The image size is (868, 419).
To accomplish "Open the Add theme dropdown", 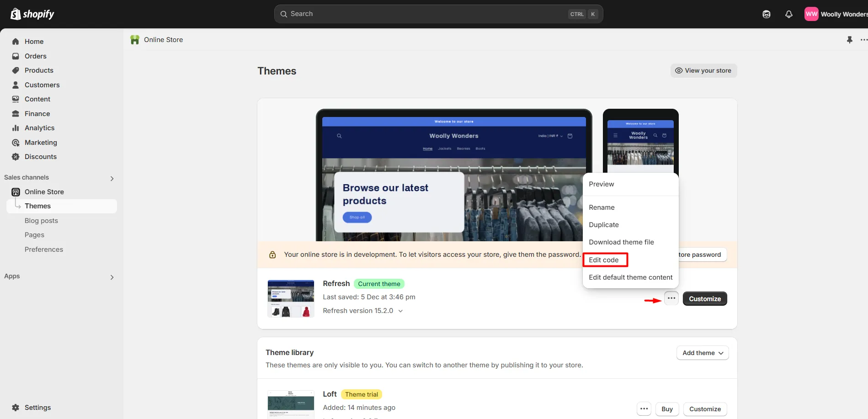I will tap(702, 353).
